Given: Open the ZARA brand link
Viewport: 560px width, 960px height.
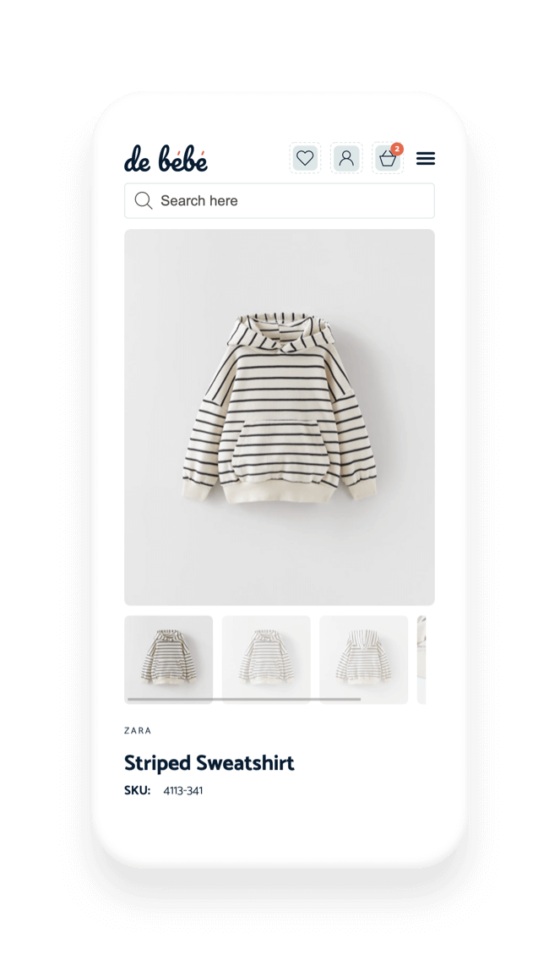Looking at the screenshot, I should click(x=138, y=730).
